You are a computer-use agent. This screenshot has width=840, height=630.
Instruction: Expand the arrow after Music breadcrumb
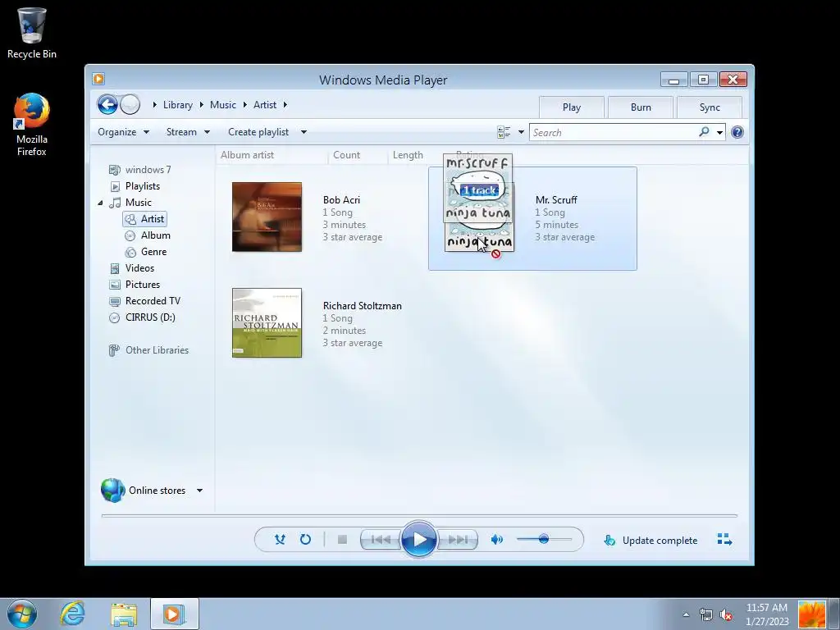(x=244, y=105)
